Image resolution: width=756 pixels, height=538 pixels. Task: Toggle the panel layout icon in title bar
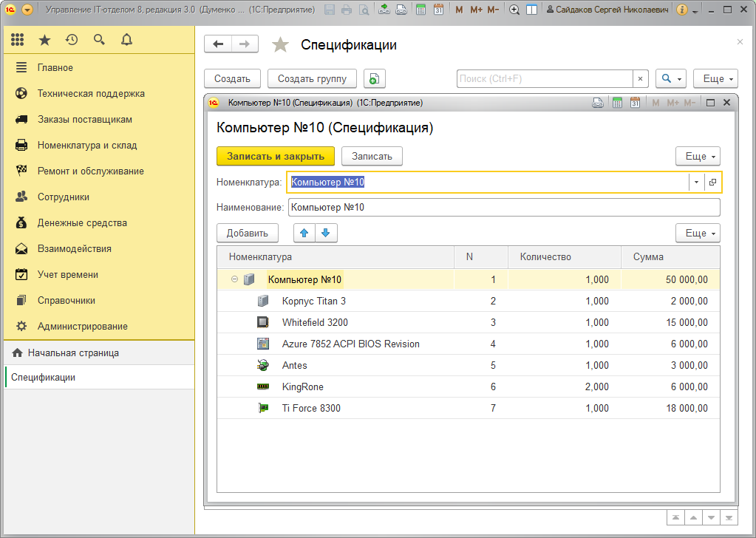531,9
